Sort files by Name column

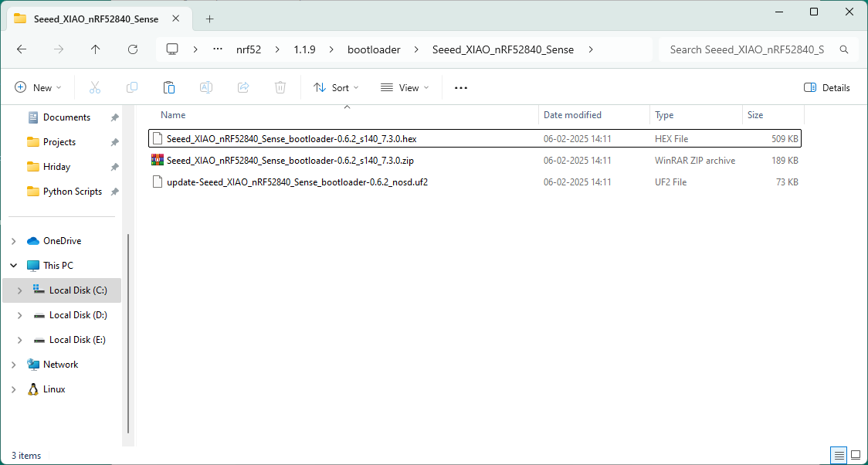click(x=173, y=115)
